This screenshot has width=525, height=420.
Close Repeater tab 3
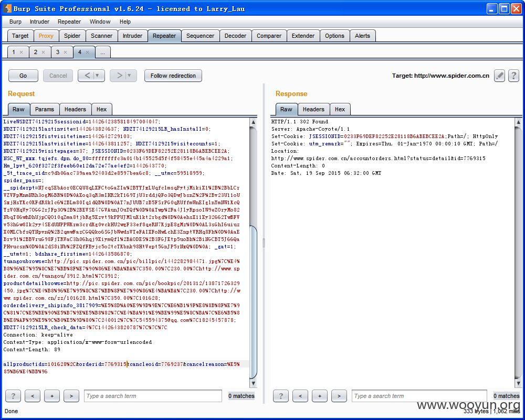(x=65, y=52)
